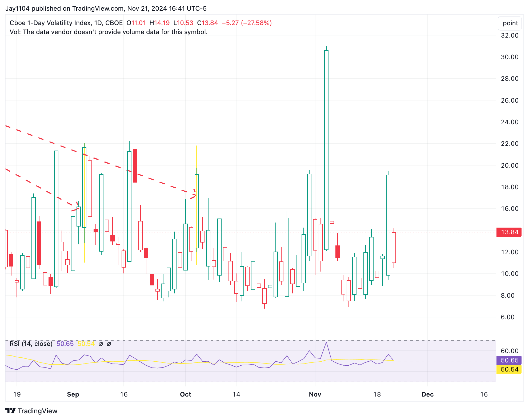Viewport: 529px width, 420px height.
Task: Click the '30.00' price axis label
Action: (510, 57)
